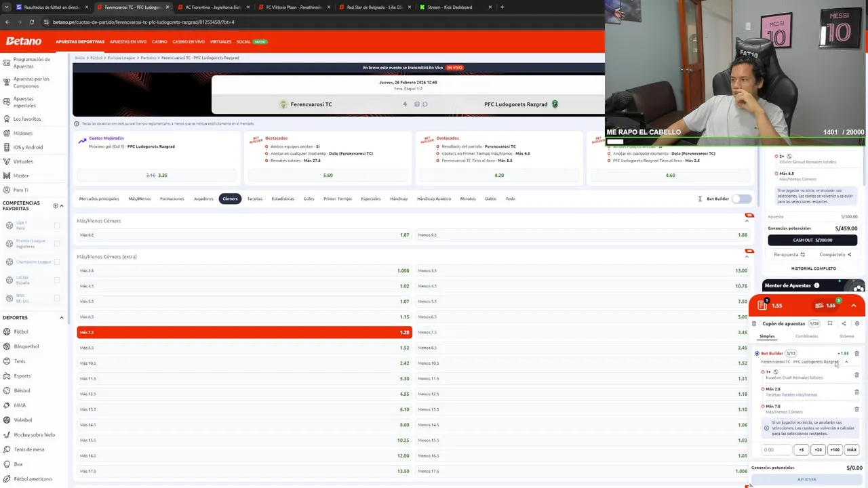This screenshot has width=868, height=488.
Task: Select Más 7.5 corners at 1.28
Action: 244,332
